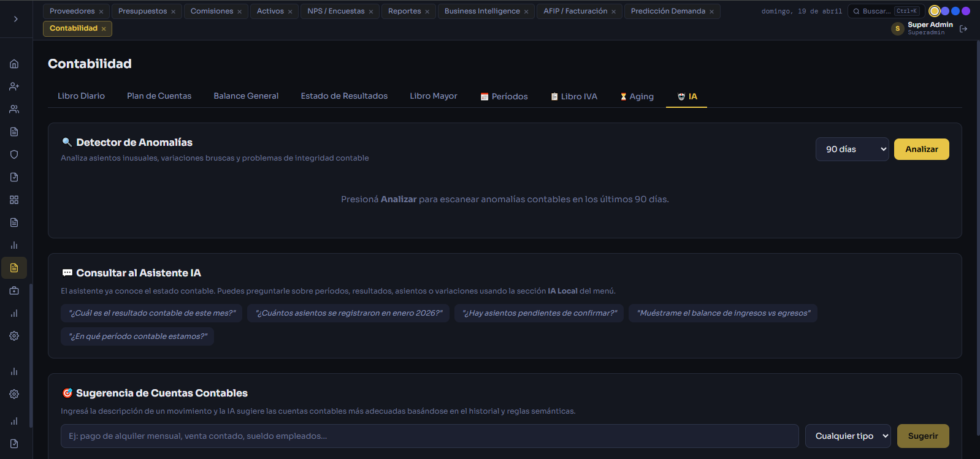
Task: Open the 90 días period dropdown
Action: [852, 150]
